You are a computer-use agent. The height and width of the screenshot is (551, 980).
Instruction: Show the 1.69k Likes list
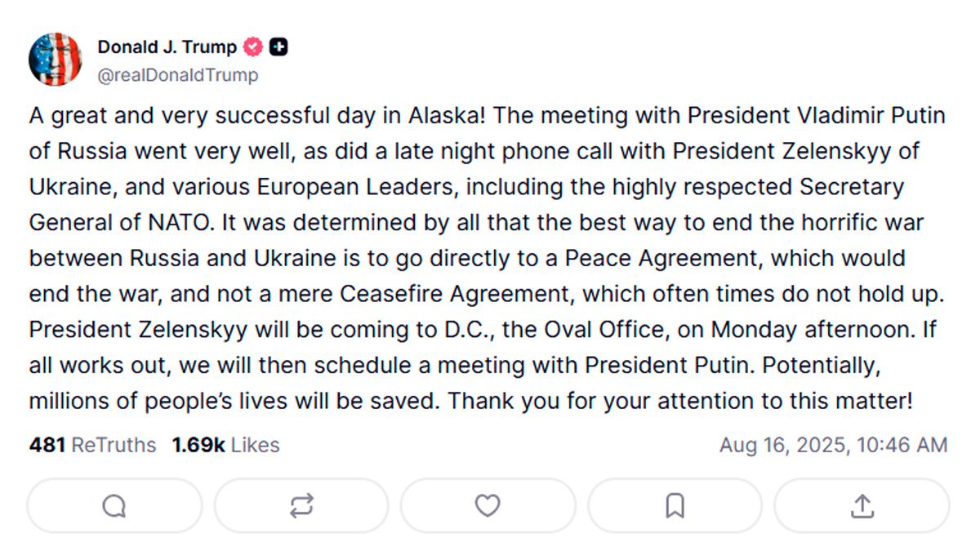[225, 445]
